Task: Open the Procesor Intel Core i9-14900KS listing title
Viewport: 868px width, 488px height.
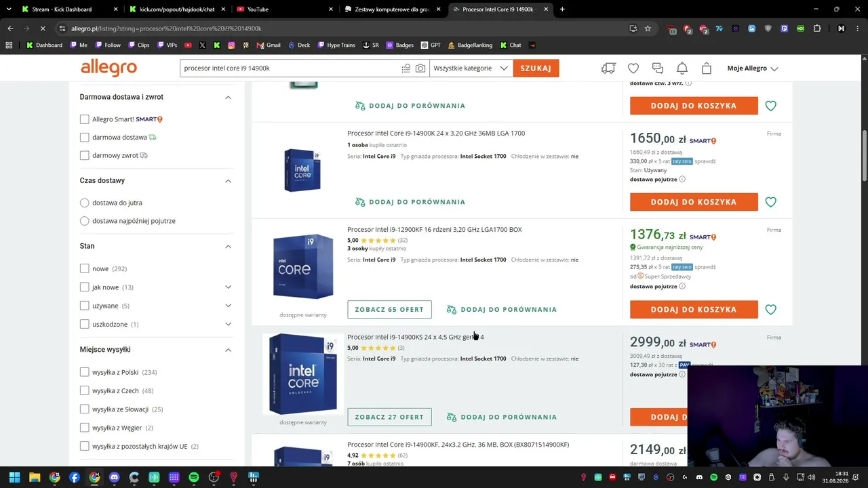Action: point(416,337)
